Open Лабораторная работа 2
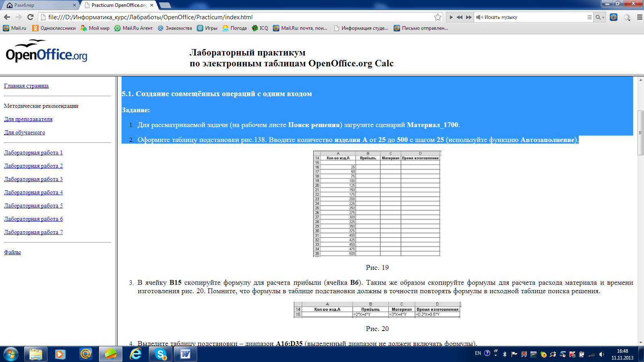 (33, 166)
